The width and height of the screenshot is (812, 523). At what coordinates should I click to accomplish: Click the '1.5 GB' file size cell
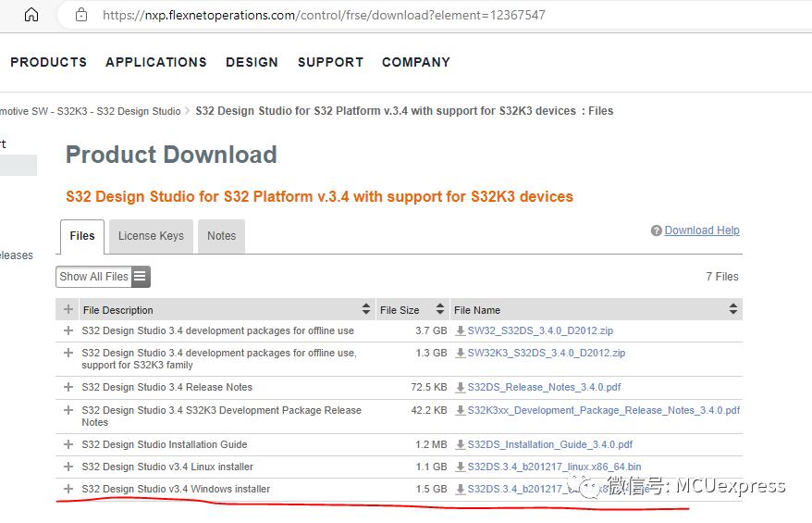coord(431,490)
